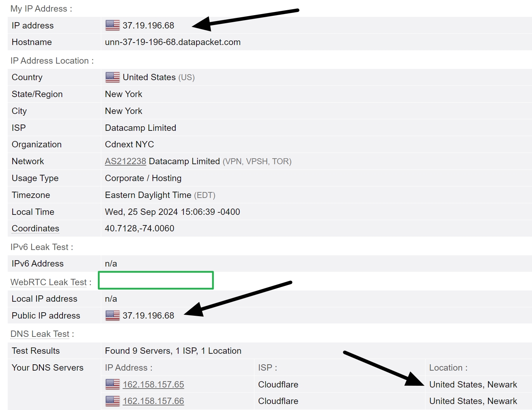Screen dimensions: 532x410
Task: Click the 'United States, Newark' location text
Action: pyautogui.click(x=473, y=384)
